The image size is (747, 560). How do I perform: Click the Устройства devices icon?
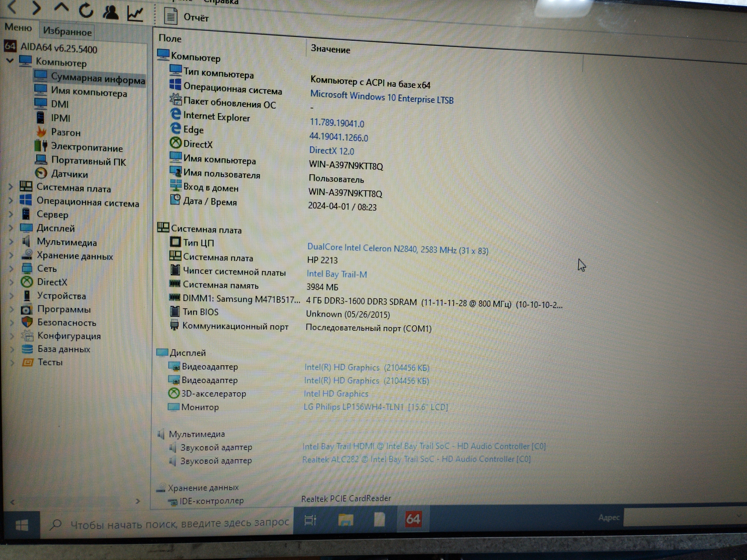tap(27, 296)
